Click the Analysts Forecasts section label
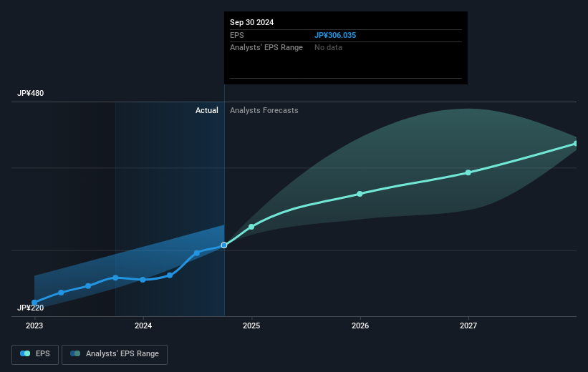The width and height of the screenshot is (588, 372). (x=264, y=110)
